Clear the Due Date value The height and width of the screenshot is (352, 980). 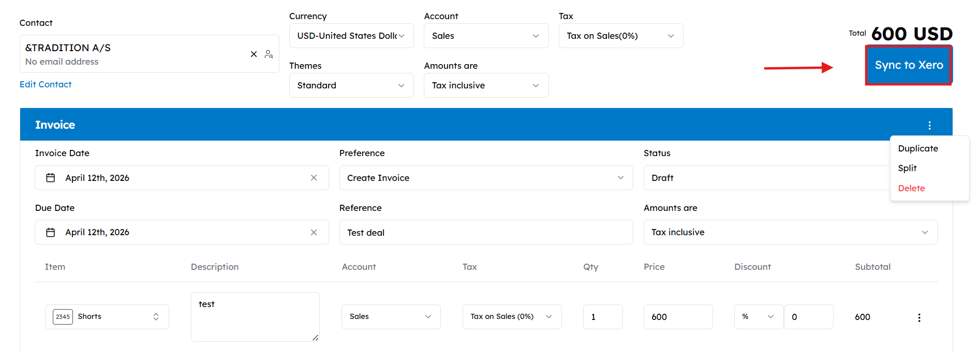click(314, 233)
